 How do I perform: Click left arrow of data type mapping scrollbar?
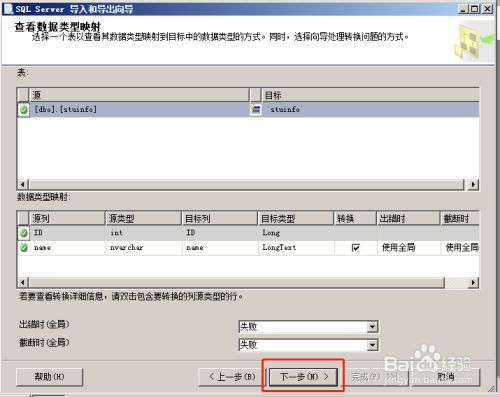tap(23, 283)
